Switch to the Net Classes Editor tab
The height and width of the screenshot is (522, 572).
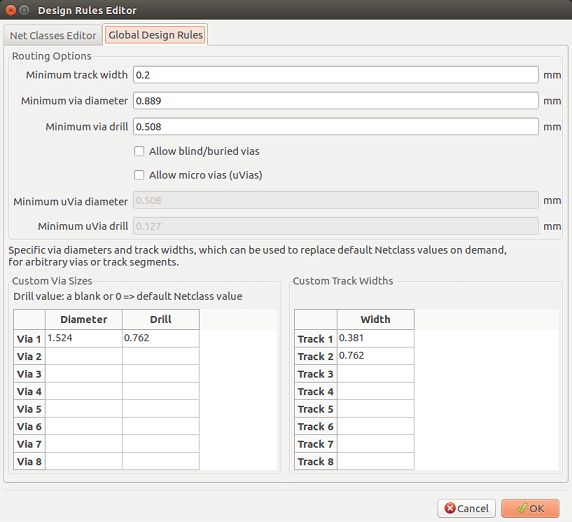tap(53, 35)
